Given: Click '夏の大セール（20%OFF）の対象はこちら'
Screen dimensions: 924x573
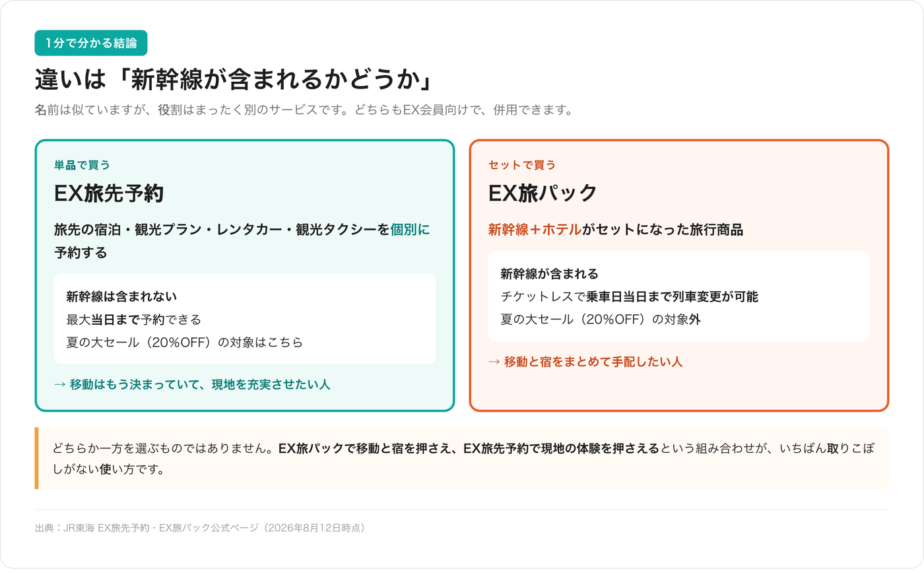Looking at the screenshot, I should tap(184, 342).
